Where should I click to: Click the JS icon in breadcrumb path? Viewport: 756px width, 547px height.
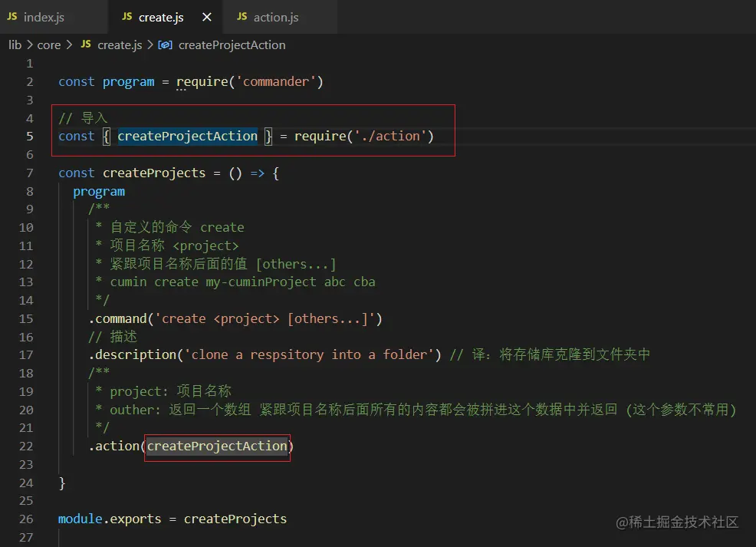coord(86,44)
